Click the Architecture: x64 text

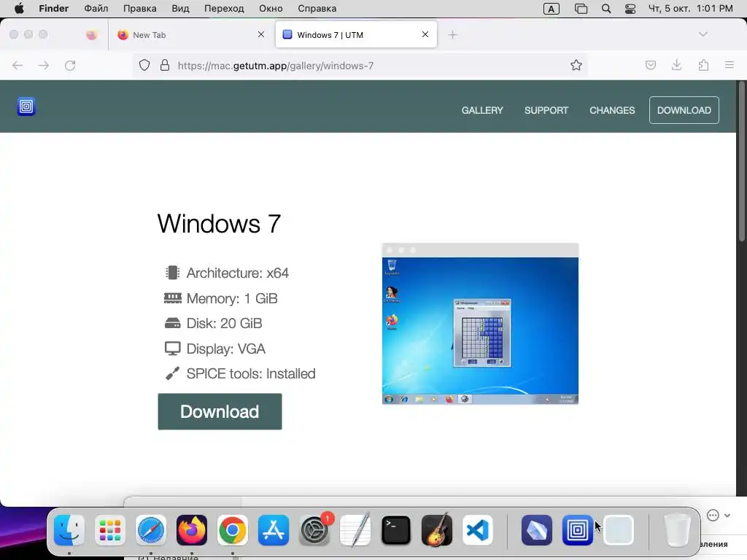[x=237, y=273]
